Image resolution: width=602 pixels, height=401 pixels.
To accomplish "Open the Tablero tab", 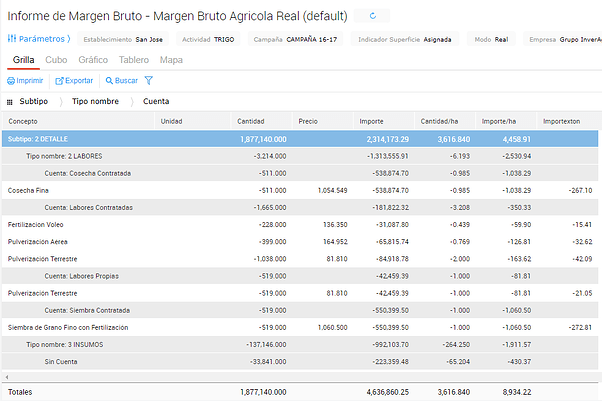I will tap(134, 60).
